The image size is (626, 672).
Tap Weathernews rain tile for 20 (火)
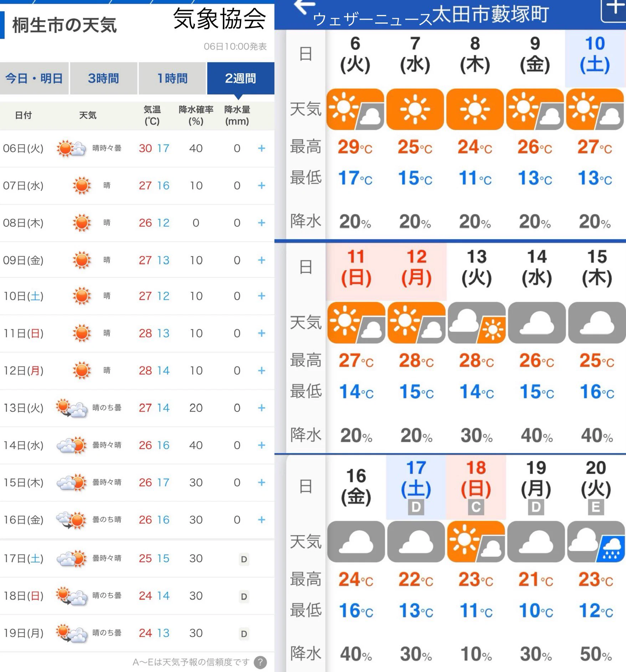click(x=596, y=541)
